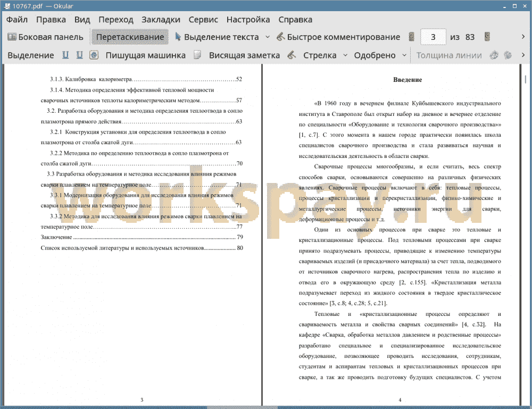The height and width of the screenshot is (409, 532).
Task: Open the Файл menu
Action: pos(17,20)
